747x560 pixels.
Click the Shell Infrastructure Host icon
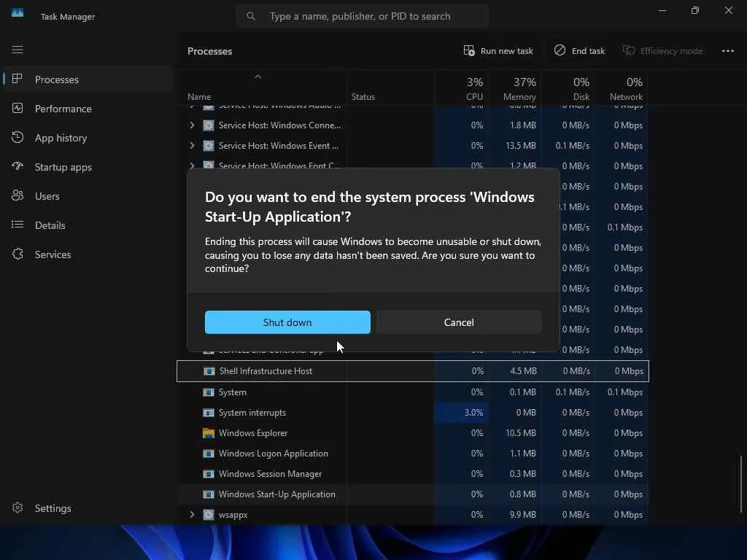pos(209,371)
